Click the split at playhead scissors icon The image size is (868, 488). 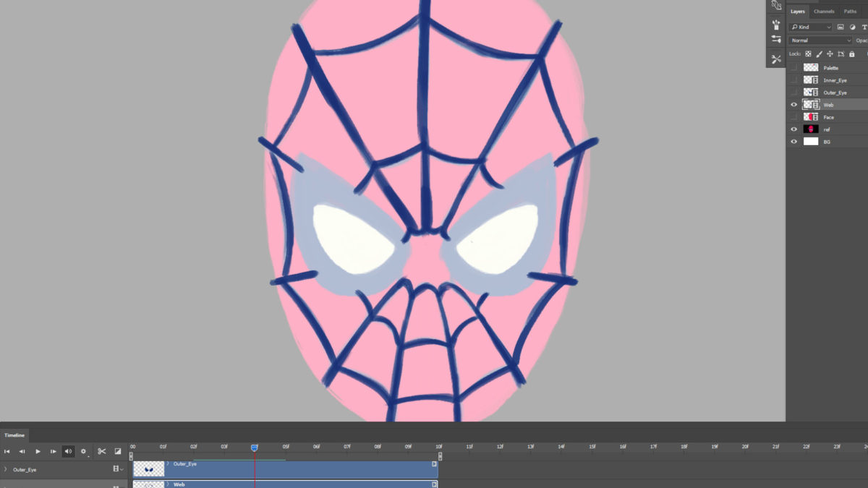point(102,452)
